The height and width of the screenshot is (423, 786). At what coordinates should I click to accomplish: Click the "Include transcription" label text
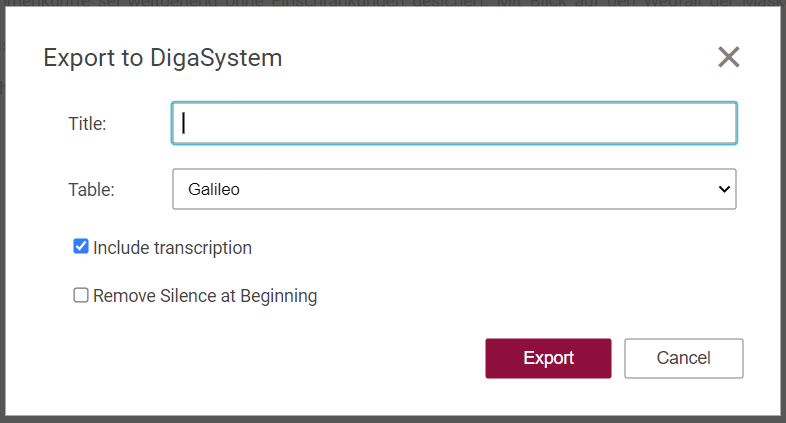point(172,247)
